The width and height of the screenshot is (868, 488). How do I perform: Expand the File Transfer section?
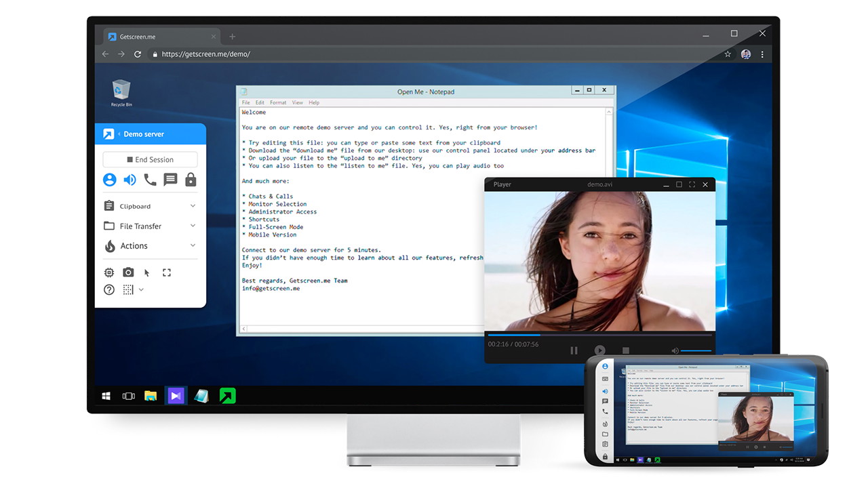coord(150,226)
